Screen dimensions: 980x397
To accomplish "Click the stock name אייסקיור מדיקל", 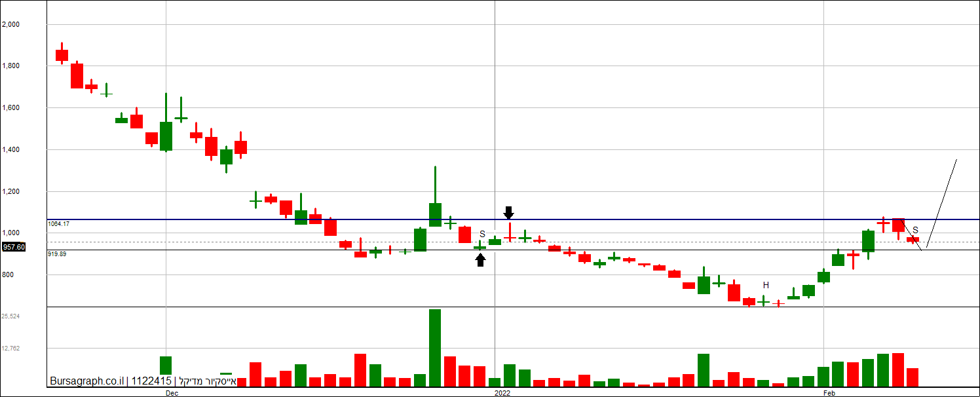I will click(208, 381).
